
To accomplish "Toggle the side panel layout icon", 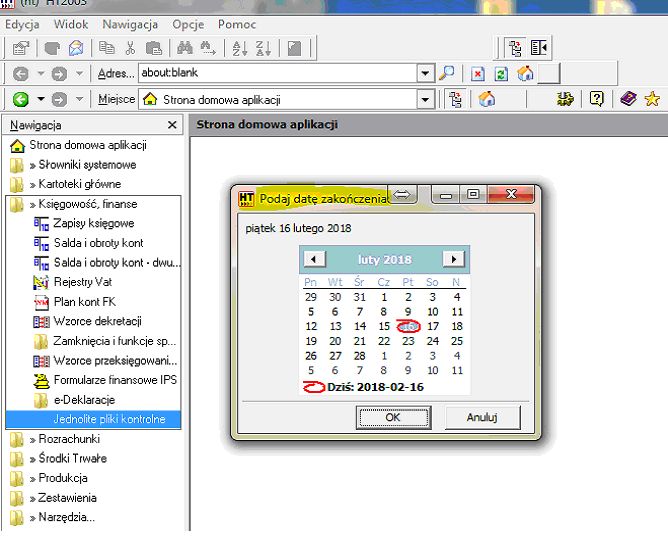I will coord(538,48).
